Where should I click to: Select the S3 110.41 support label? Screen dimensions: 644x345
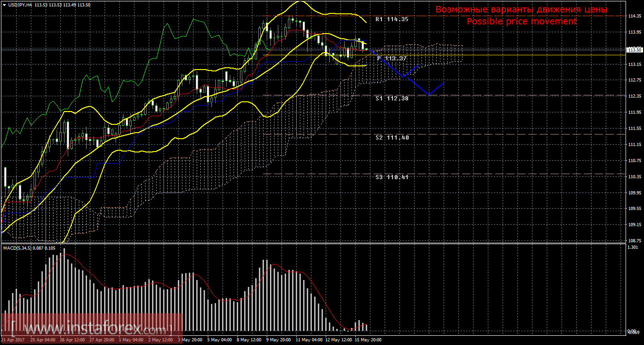pyautogui.click(x=392, y=177)
